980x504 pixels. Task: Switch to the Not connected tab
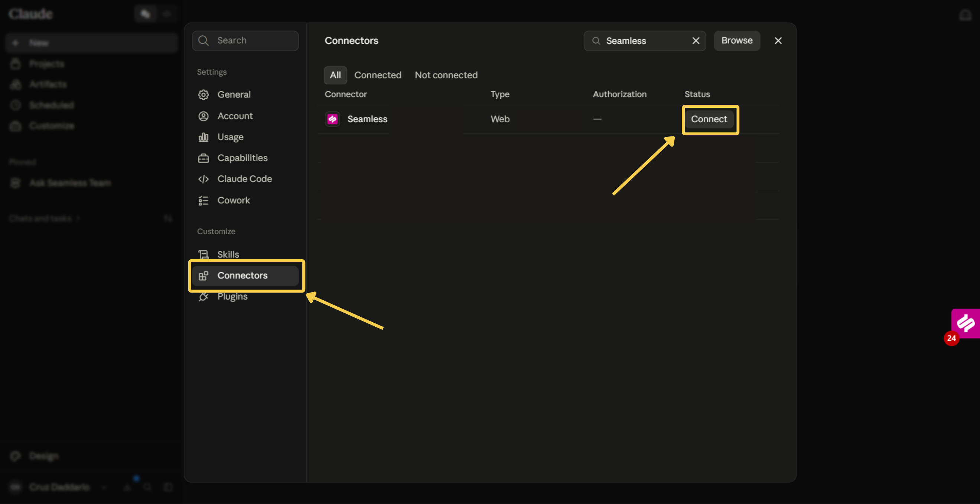coord(446,75)
